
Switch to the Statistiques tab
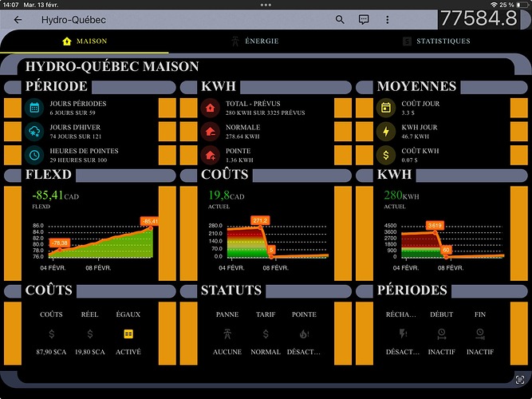(436, 41)
